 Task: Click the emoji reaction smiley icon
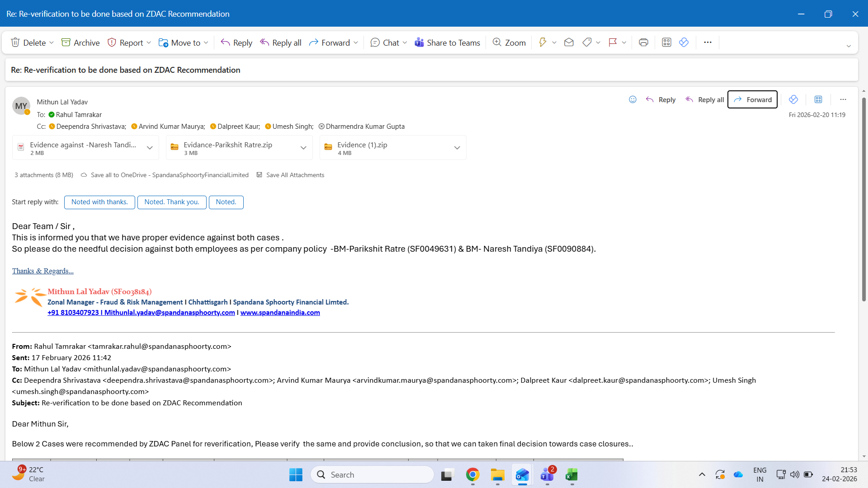[x=632, y=99]
